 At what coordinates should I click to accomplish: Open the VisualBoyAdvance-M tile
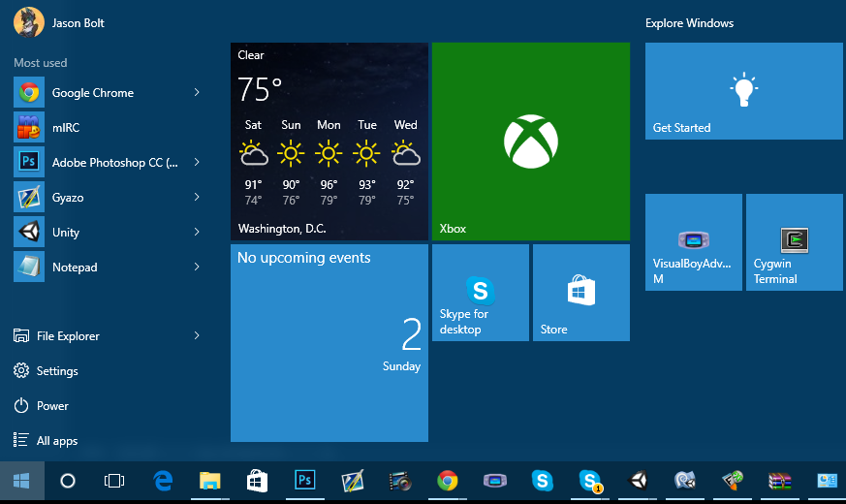(x=693, y=242)
